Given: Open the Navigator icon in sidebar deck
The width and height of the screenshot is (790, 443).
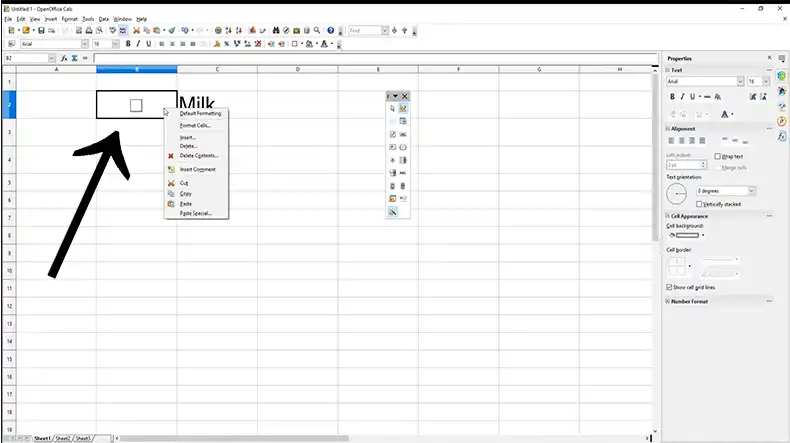Looking at the screenshot, I should [x=781, y=121].
